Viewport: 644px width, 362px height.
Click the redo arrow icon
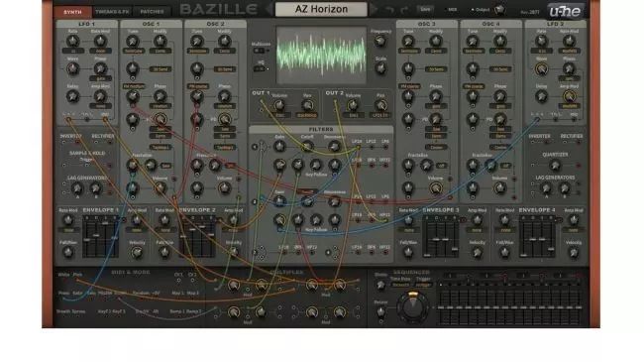pyautogui.click(x=404, y=10)
